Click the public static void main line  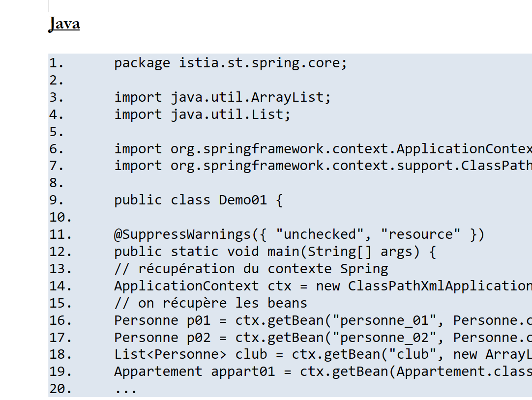(275, 252)
